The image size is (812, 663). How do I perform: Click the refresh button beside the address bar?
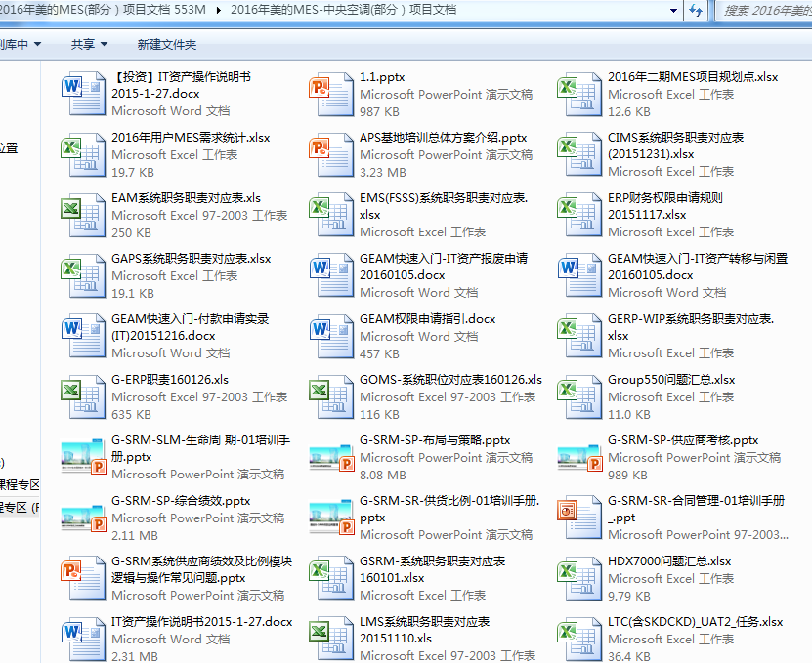(696, 11)
